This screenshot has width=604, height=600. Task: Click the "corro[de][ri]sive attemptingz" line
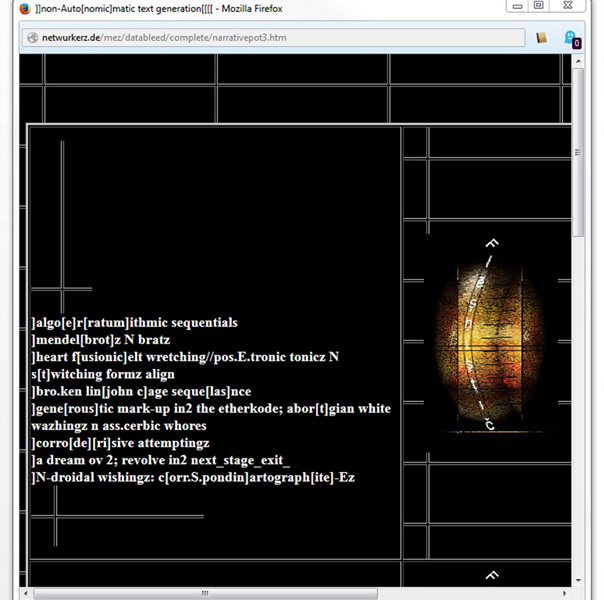point(120,443)
